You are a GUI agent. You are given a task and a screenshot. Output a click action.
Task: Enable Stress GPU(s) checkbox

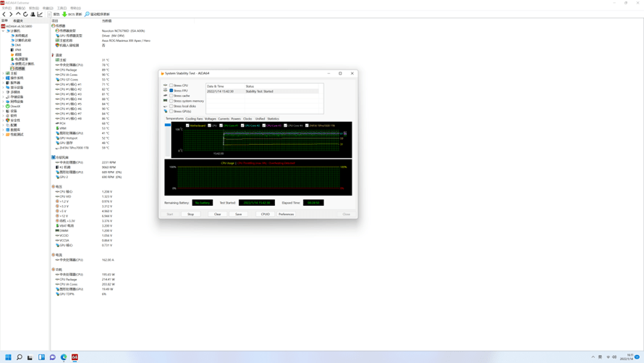point(171,111)
